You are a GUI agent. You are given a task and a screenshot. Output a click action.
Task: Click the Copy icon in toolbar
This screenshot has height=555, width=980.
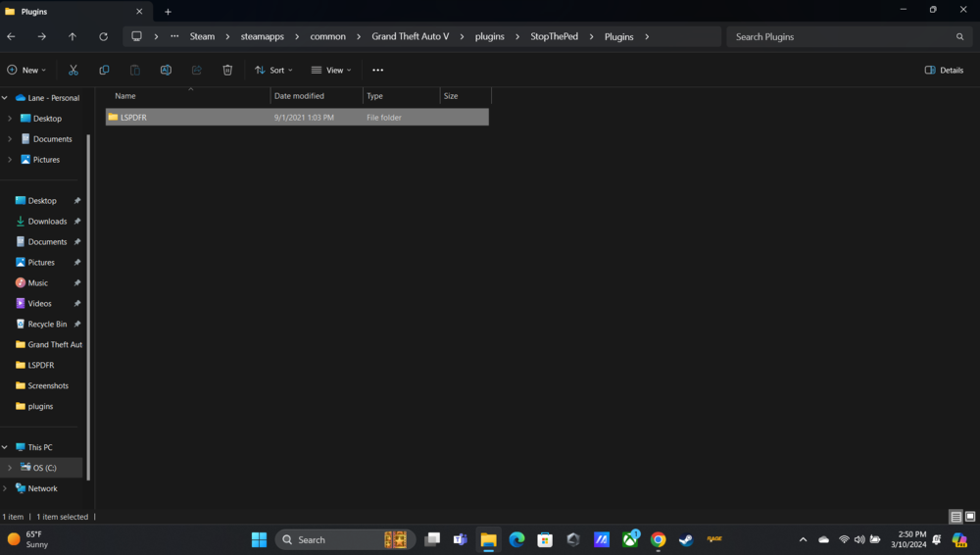[104, 70]
